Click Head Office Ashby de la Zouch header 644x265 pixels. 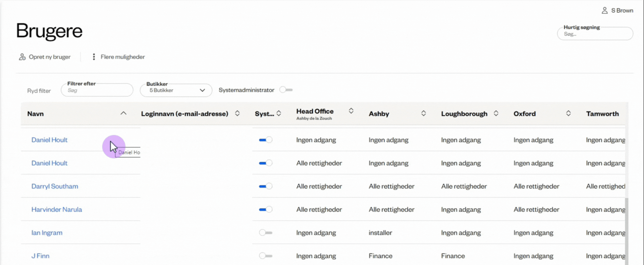point(315,113)
